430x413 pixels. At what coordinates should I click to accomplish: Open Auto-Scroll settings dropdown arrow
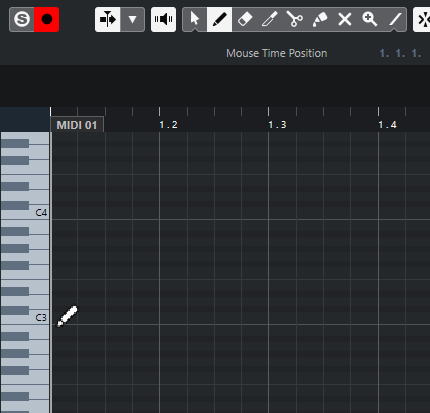(132, 20)
